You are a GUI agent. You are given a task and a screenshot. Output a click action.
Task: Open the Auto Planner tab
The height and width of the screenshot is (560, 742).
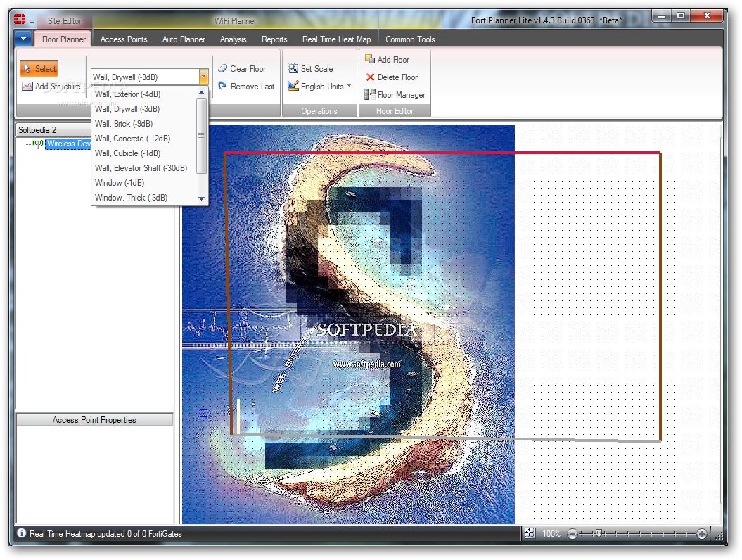pos(184,39)
